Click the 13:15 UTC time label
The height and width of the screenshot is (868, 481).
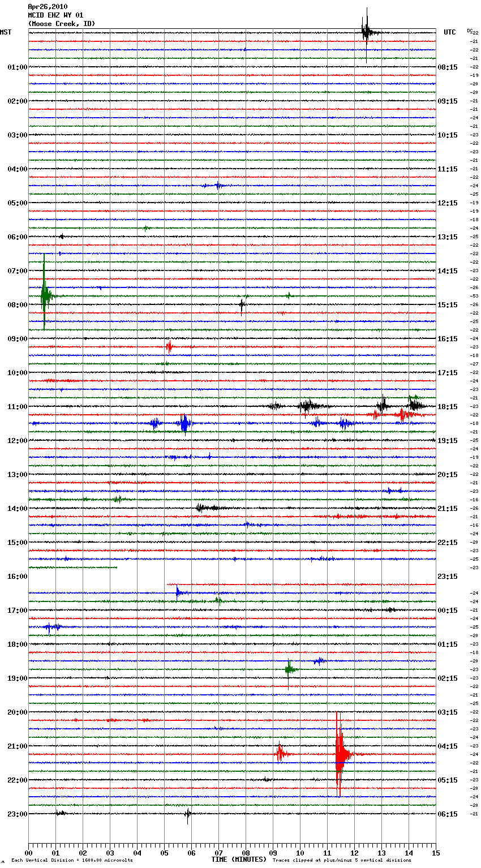(x=448, y=237)
